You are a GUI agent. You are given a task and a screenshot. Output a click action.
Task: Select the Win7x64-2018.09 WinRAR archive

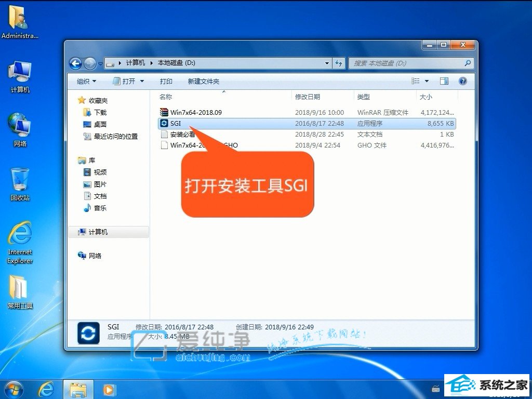pyautogui.click(x=196, y=112)
